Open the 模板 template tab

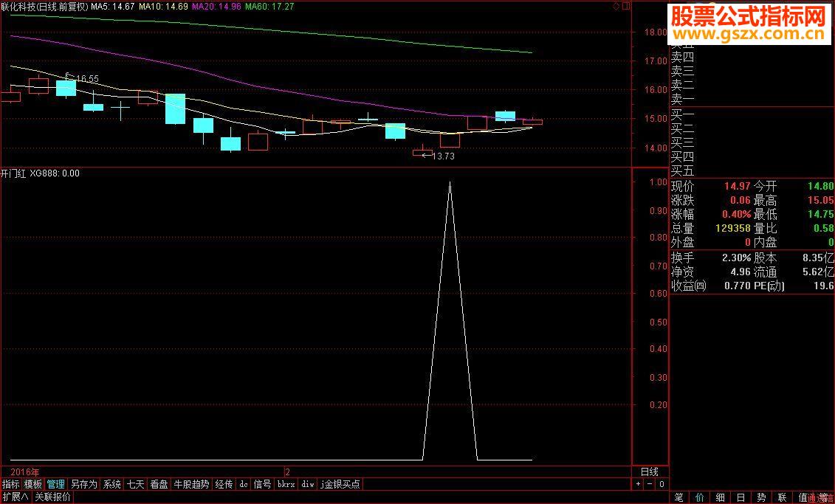33,484
